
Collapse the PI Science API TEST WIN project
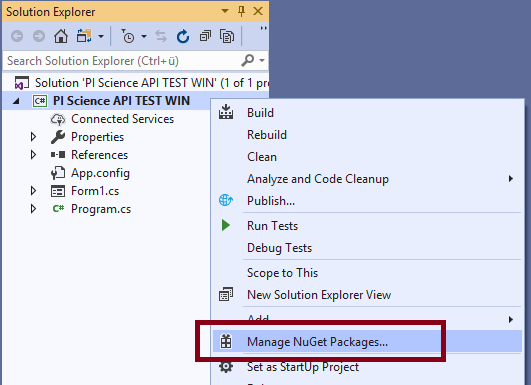16,101
